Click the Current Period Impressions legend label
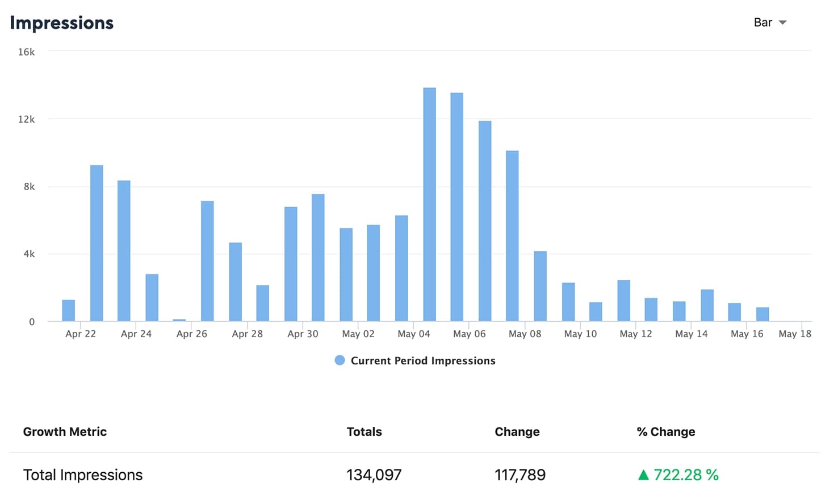Screen dimensions: 821x504 click(423, 360)
